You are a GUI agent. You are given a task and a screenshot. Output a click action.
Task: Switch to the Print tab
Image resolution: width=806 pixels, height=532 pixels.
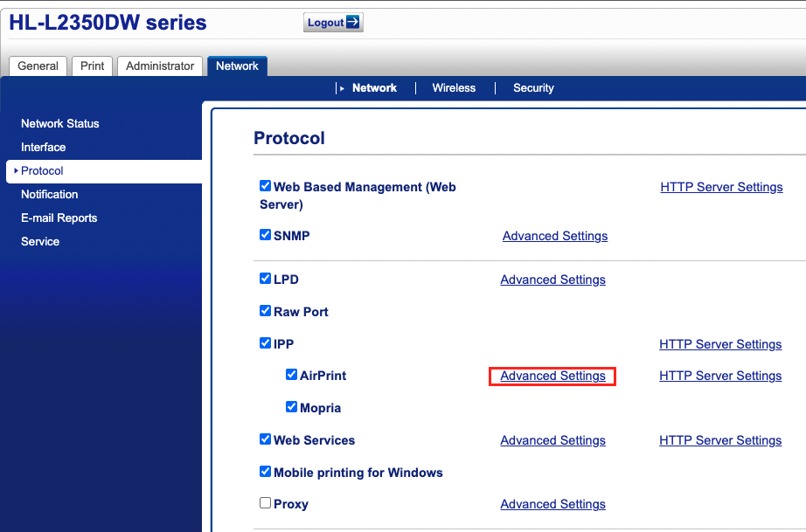(x=92, y=66)
